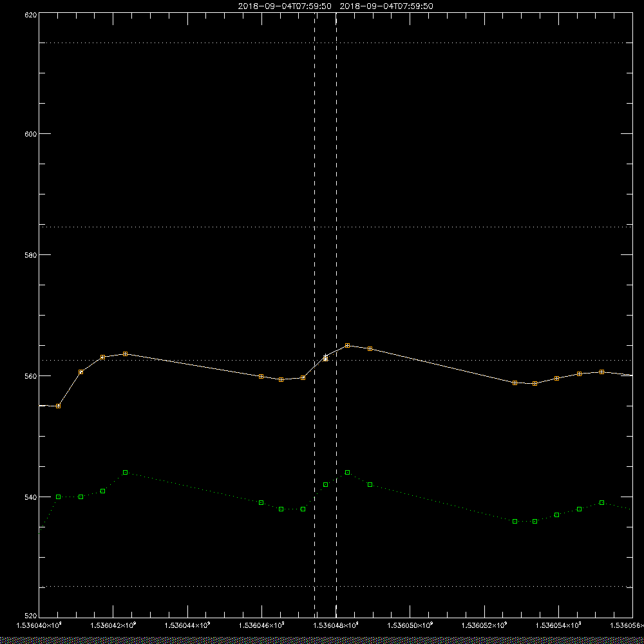Click the 1.536044×10⁹ x-axis label
Viewport: 644px width, 644px height.
[x=187, y=625]
